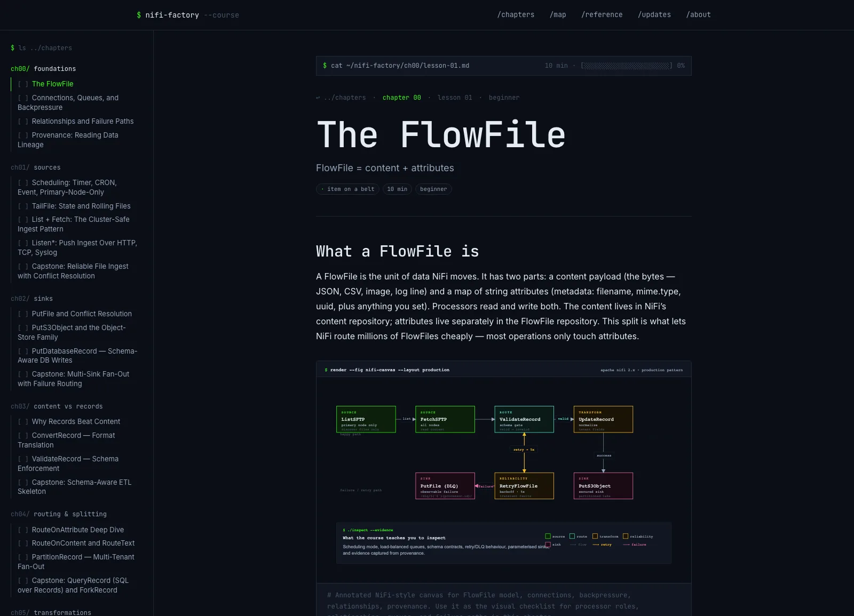Click the beginner tag pill
854x616 pixels.
coord(433,189)
